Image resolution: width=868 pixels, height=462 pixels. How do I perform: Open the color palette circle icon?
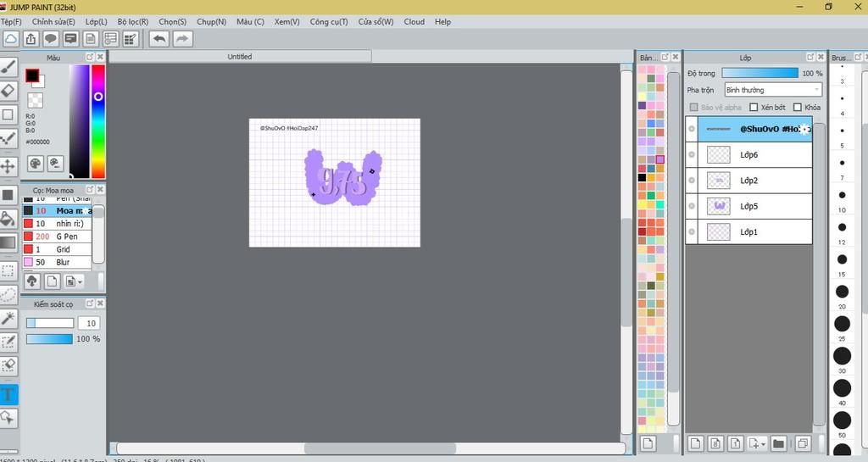tap(36, 164)
